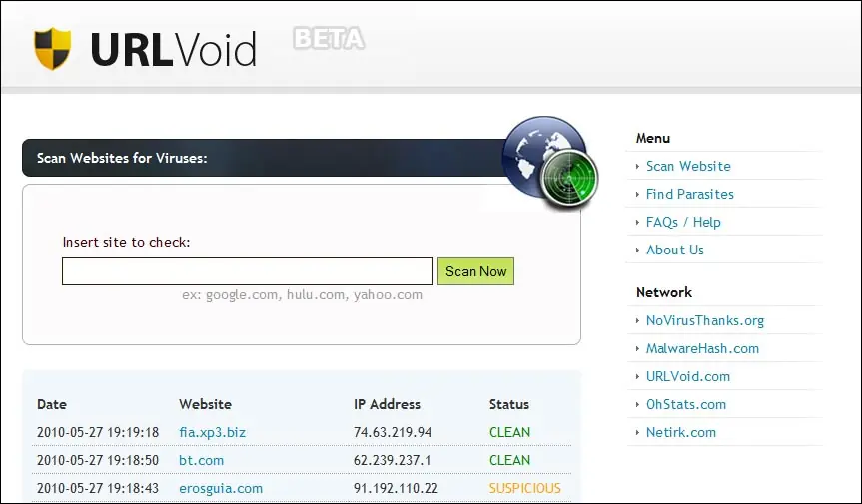Open bt.com website report
862x504 pixels.
tap(201, 461)
